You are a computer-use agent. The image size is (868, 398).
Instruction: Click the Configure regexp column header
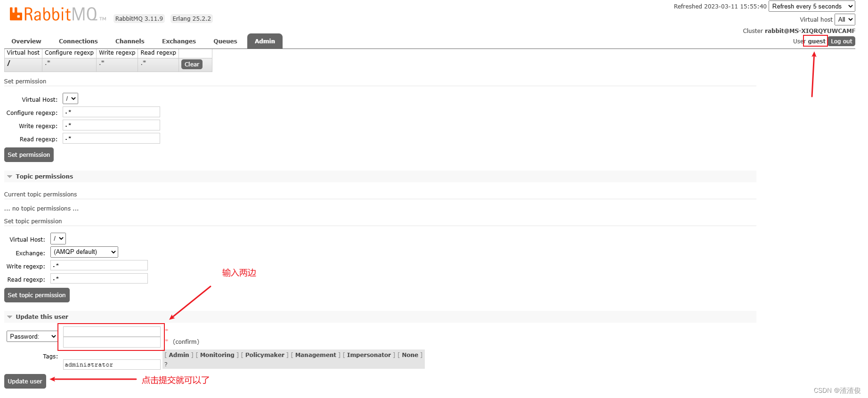click(x=69, y=53)
